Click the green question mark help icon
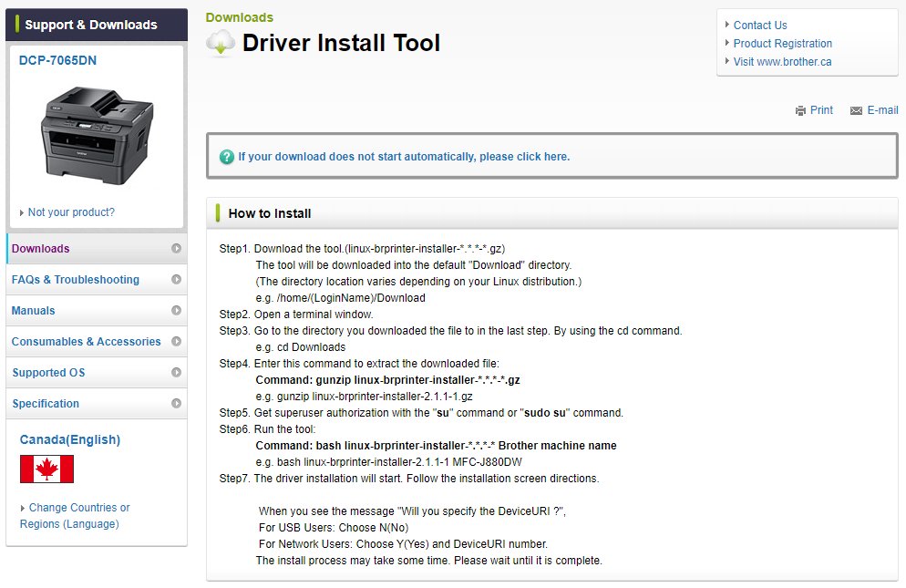The height and width of the screenshot is (588, 906). click(x=227, y=157)
